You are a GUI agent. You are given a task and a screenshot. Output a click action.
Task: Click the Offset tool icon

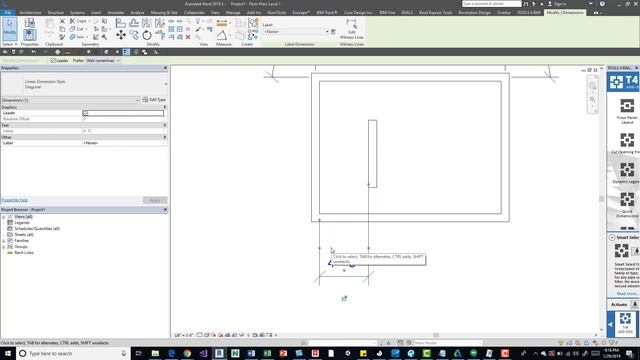pos(133,23)
